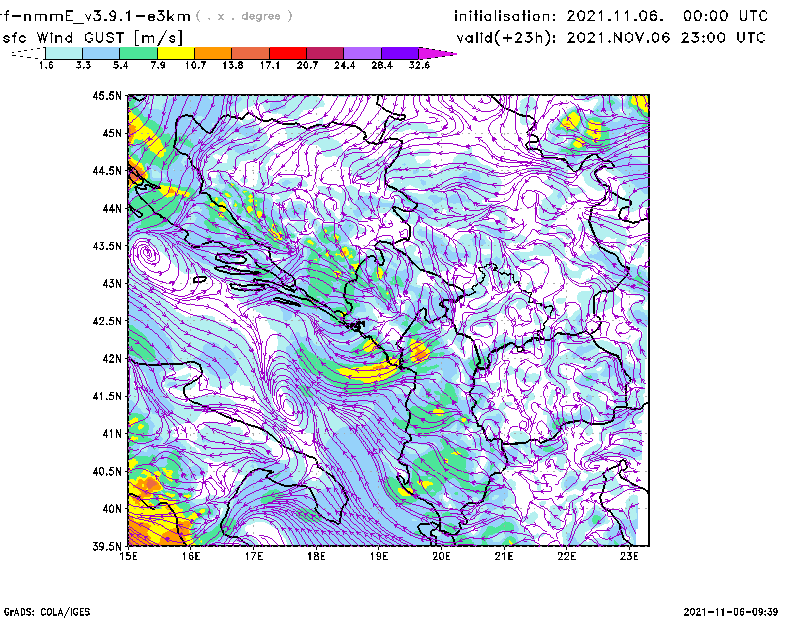Click the initialisation date 2021.11.06. text

click(615, 16)
